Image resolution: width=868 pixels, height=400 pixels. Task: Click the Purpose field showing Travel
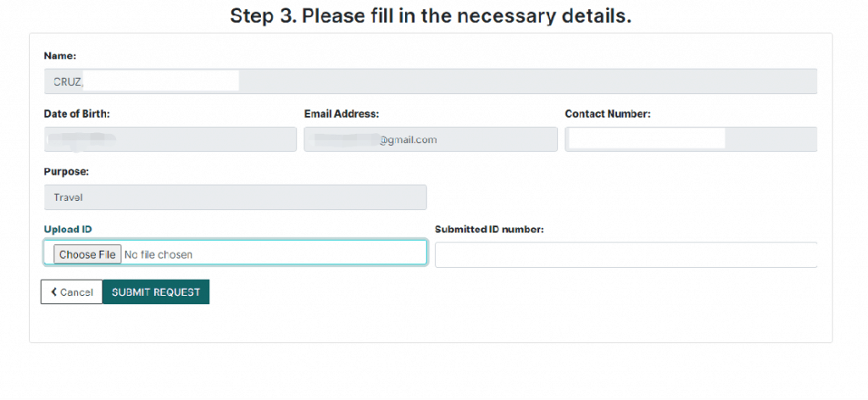235,197
